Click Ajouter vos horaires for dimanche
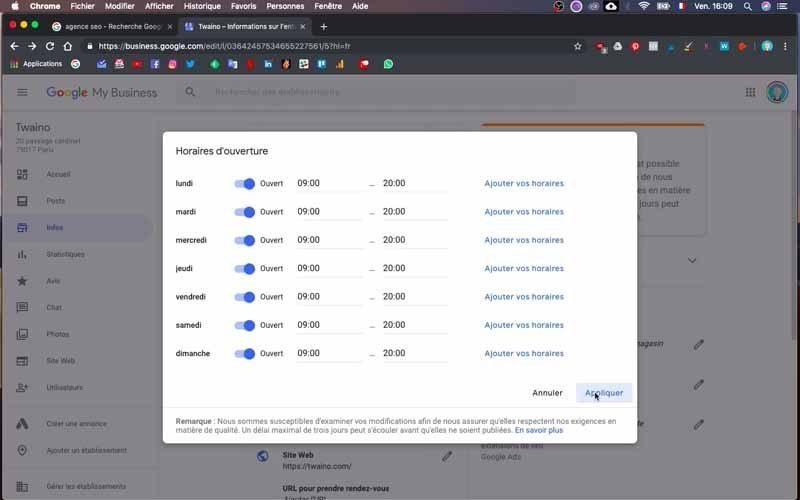Image resolution: width=800 pixels, height=500 pixels. [524, 354]
